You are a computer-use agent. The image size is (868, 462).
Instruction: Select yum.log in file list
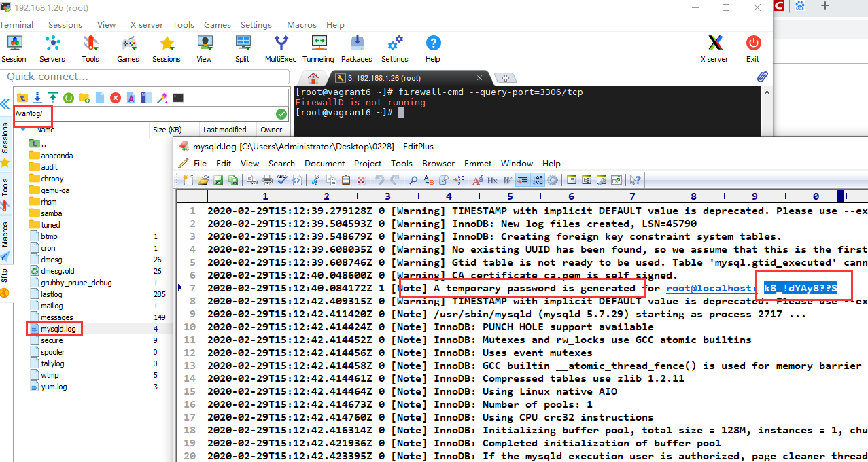point(53,387)
